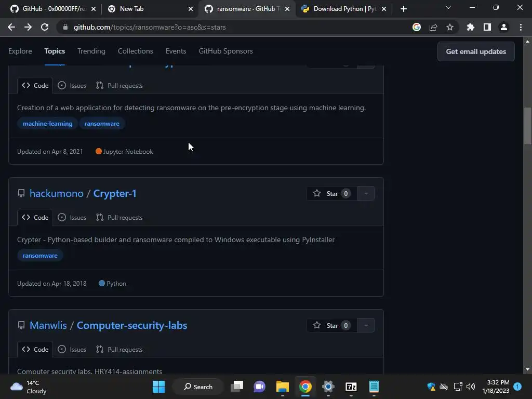532x399 pixels.
Task: Open the tab search chevron in the title bar
Action: pyautogui.click(x=448, y=7)
